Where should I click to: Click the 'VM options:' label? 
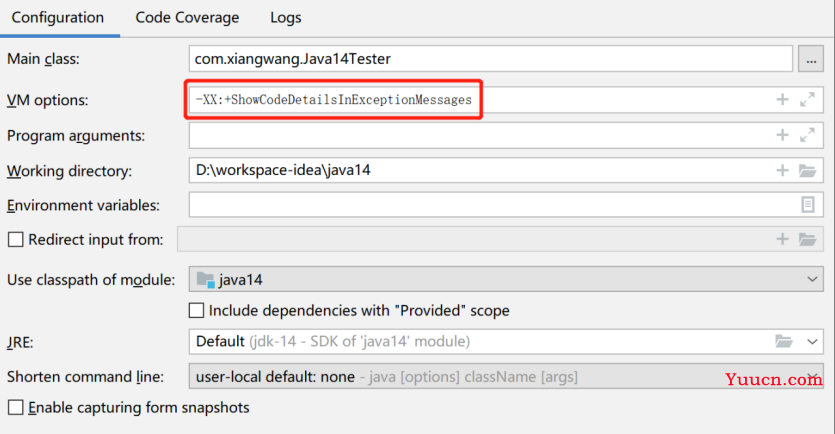tap(47, 100)
